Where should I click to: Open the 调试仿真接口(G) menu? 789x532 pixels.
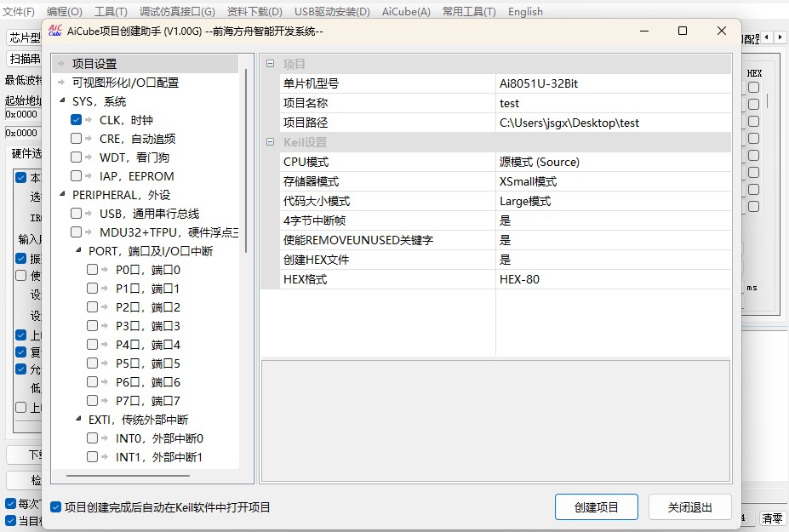[177, 12]
